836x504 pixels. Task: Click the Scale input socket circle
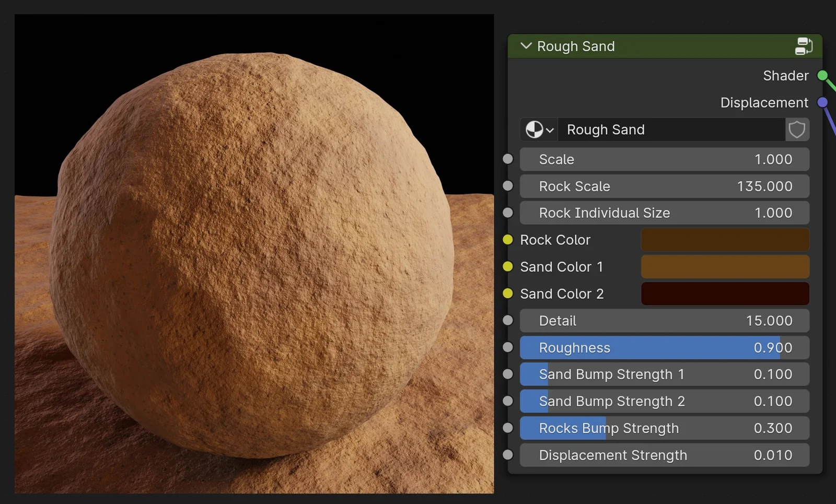pyautogui.click(x=507, y=159)
